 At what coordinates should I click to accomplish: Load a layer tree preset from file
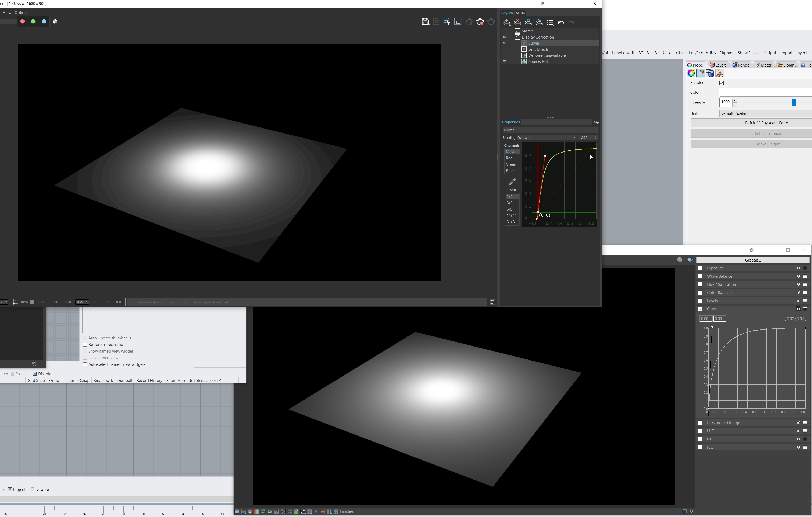539,23
